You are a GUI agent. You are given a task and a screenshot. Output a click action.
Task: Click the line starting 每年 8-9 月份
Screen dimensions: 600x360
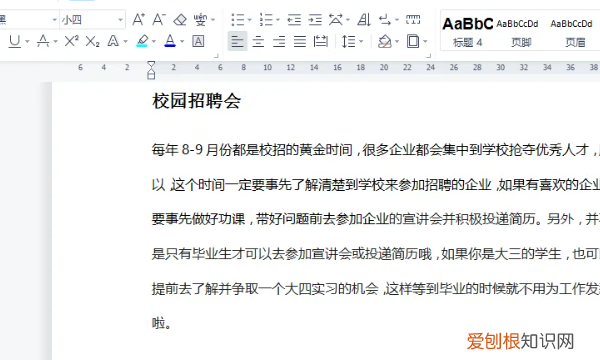click(x=376, y=150)
